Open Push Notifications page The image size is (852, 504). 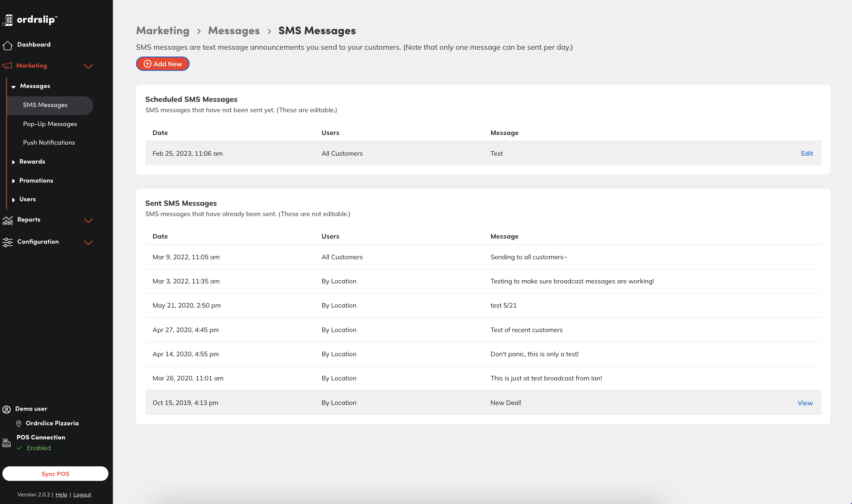(x=49, y=143)
